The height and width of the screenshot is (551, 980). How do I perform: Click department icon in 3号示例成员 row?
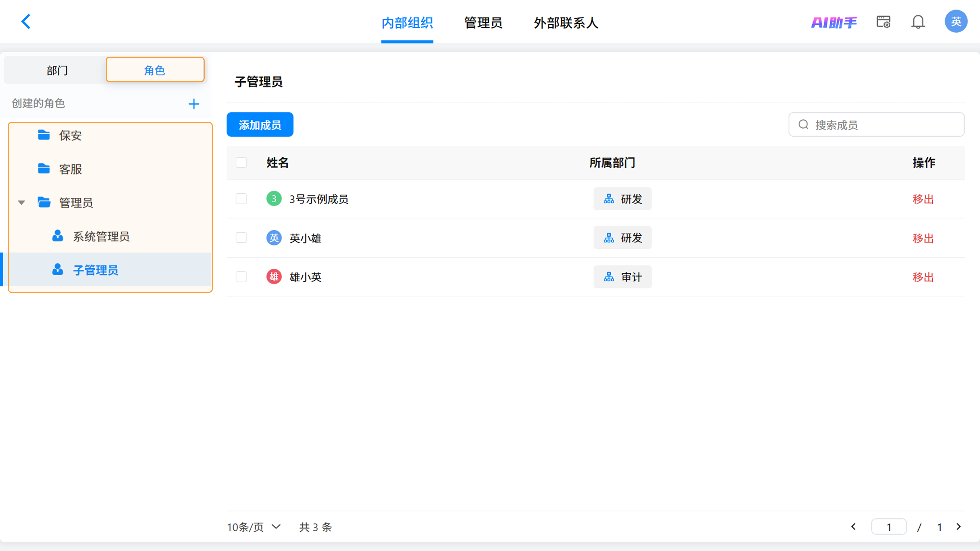(609, 199)
